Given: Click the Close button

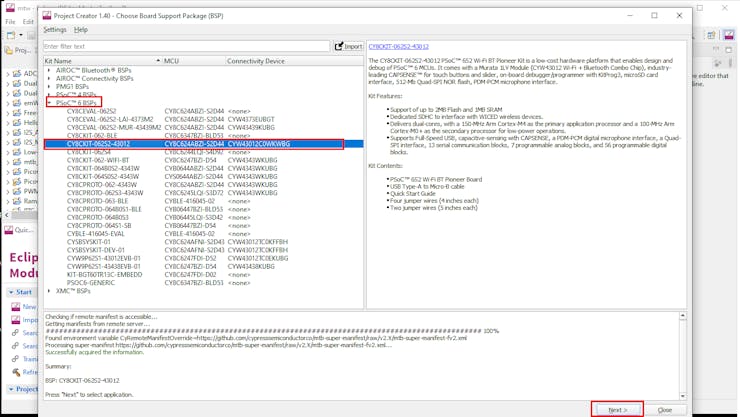Looking at the screenshot, I should click(x=665, y=410).
